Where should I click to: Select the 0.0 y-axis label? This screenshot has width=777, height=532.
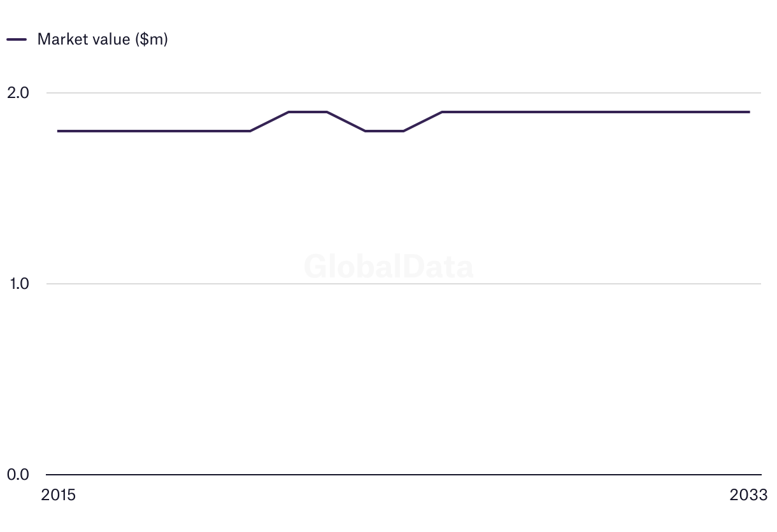(18, 475)
